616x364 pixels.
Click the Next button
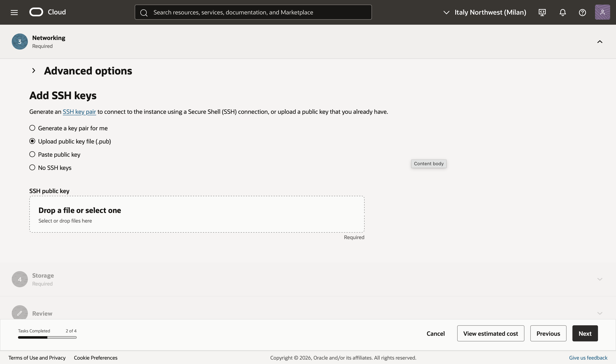585,333
